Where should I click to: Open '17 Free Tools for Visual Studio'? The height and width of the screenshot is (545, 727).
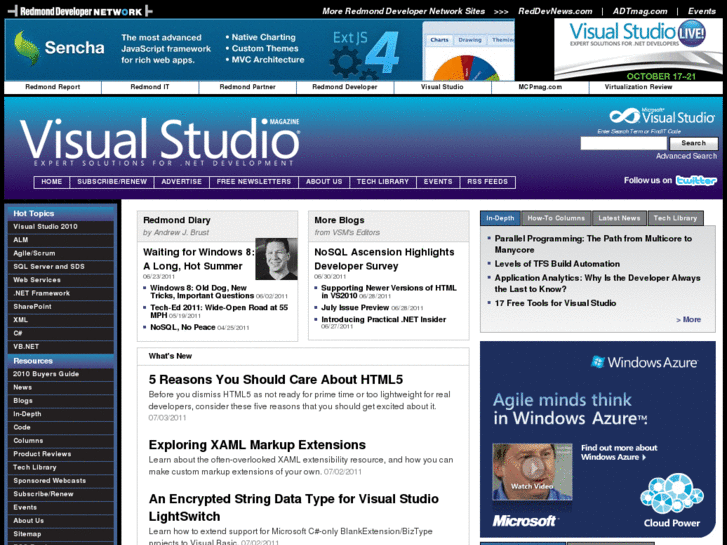coord(555,303)
